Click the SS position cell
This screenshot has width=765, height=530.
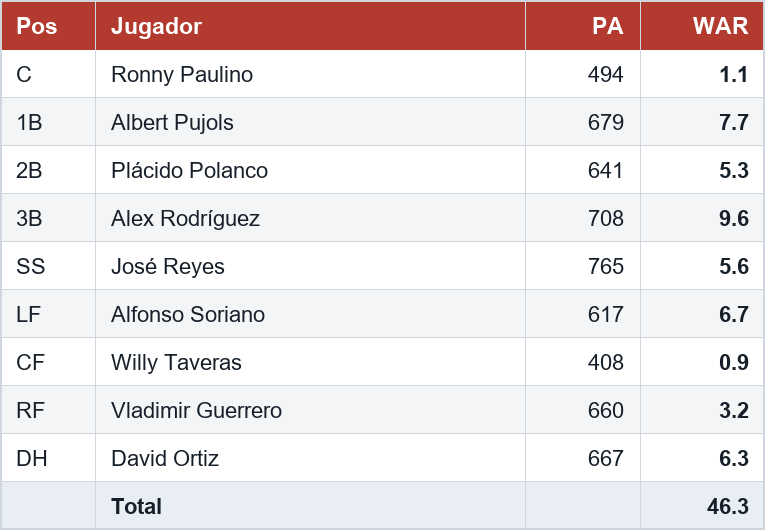point(48,266)
